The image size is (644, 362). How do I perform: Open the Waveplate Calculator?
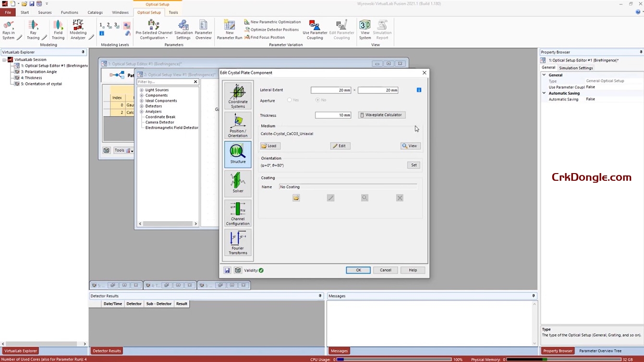point(381,115)
